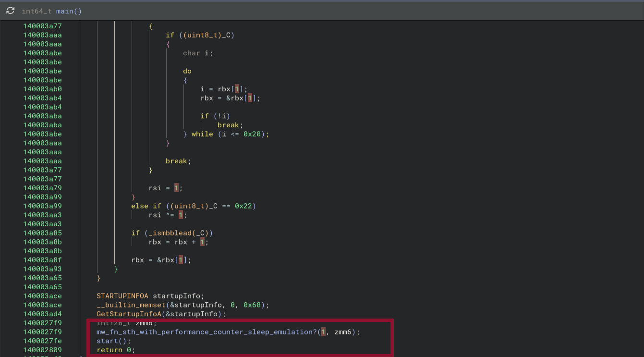The width and height of the screenshot is (644, 357).
Task: Click the int64_t return type in header
Action: point(36,11)
